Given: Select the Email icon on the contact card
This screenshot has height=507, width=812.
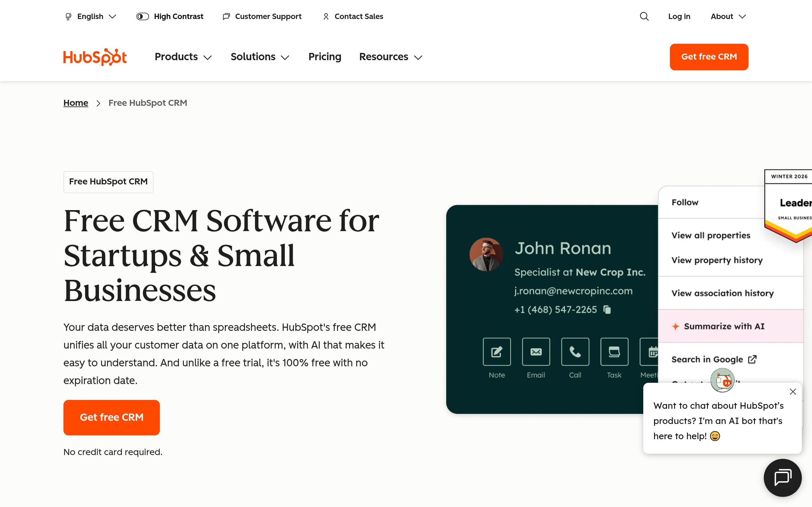Looking at the screenshot, I should (x=535, y=351).
